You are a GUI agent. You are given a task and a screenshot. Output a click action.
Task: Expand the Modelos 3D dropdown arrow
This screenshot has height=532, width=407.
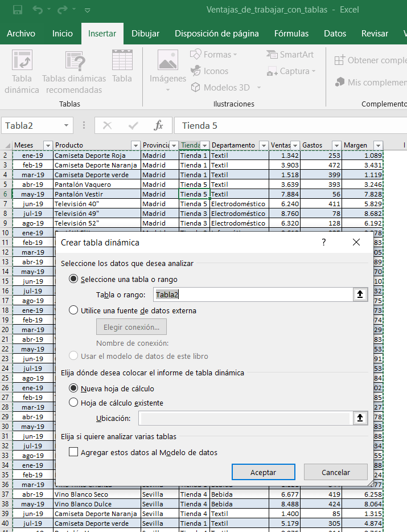(x=259, y=88)
